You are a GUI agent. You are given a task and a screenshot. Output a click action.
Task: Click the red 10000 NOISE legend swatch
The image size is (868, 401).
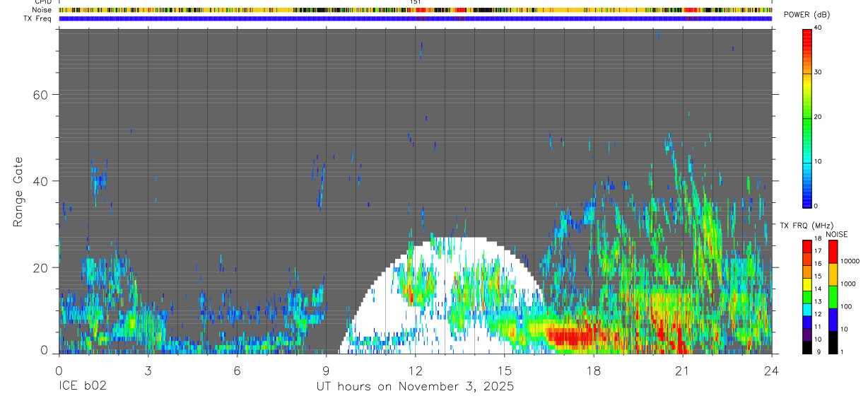[x=833, y=252]
